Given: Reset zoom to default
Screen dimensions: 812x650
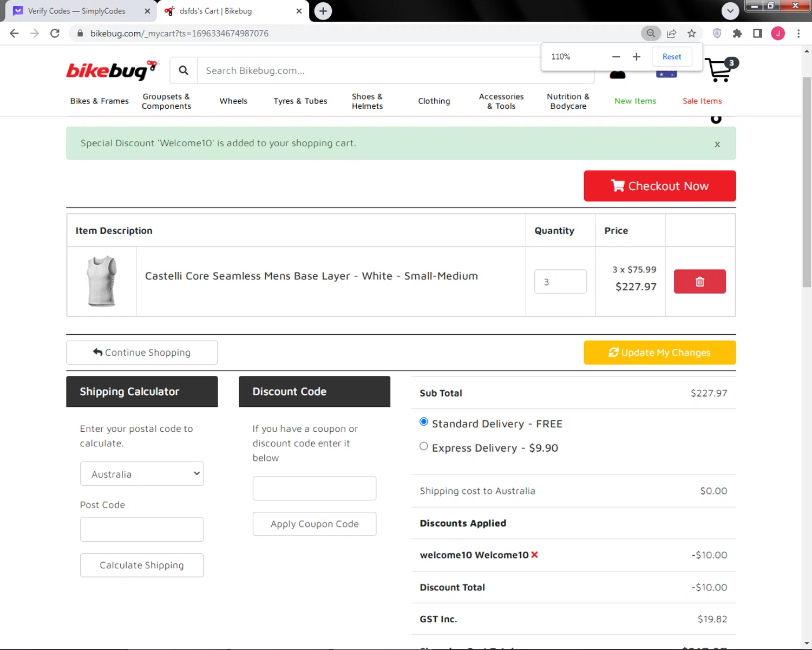Looking at the screenshot, I should tap(672, 57).
